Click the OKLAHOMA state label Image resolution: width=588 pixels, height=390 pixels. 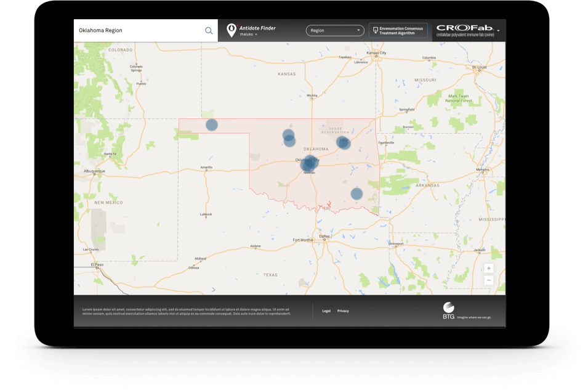pyautogui.click(x=316, y=149)
